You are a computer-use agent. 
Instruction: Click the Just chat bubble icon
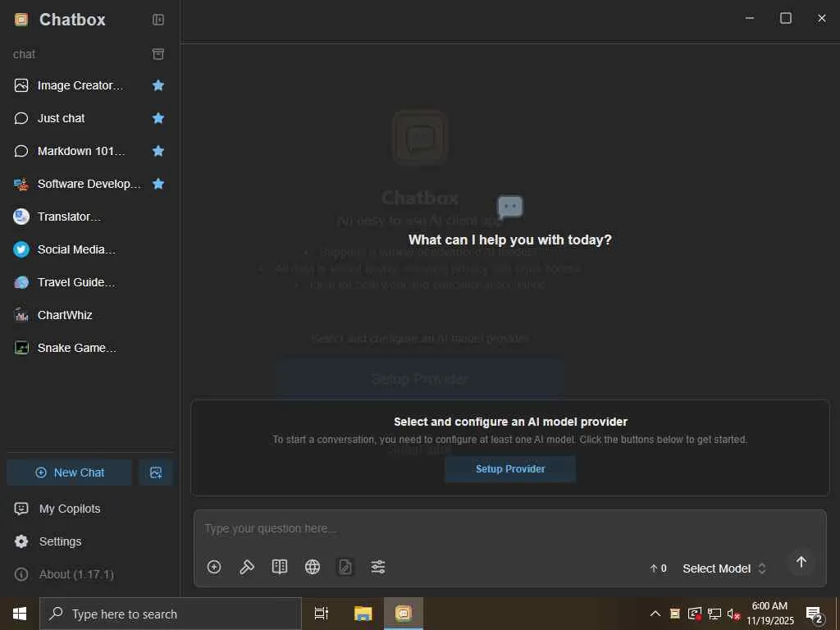click(x=21, y=118)
